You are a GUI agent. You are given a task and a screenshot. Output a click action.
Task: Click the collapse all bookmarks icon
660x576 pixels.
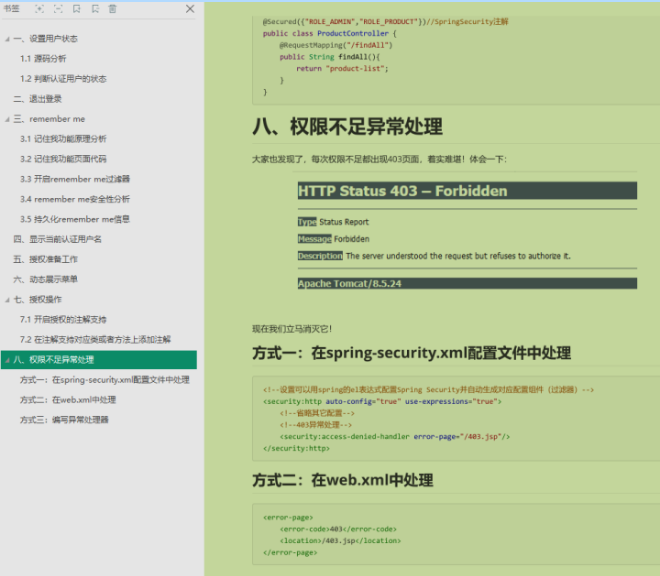click(58, 9)
